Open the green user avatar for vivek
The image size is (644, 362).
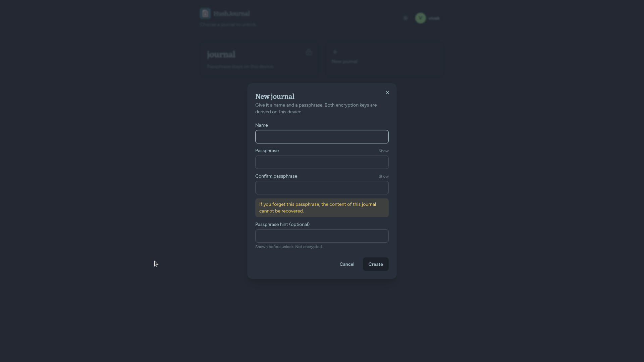pos(420,18)
